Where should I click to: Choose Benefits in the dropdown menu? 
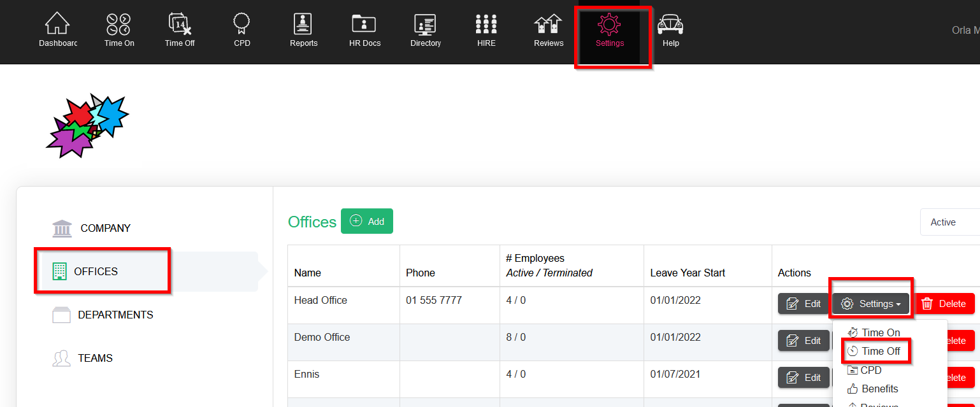click(x=879, y=389)
